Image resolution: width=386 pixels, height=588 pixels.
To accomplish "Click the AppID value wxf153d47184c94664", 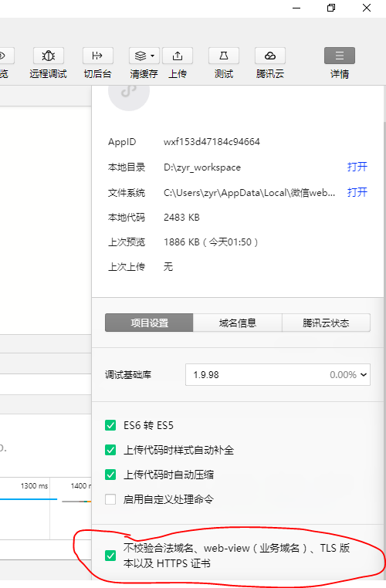I will click(x=212, y=142).
